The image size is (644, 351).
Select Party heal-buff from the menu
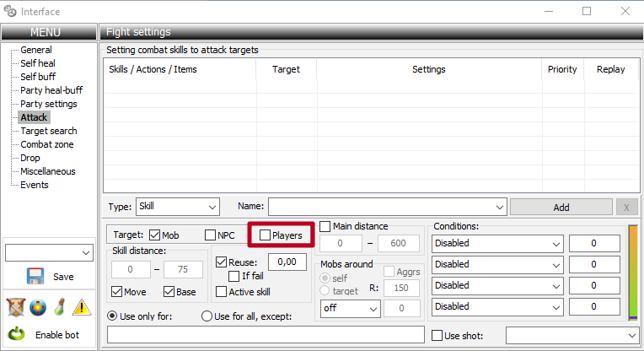click(x=51, y=90)
